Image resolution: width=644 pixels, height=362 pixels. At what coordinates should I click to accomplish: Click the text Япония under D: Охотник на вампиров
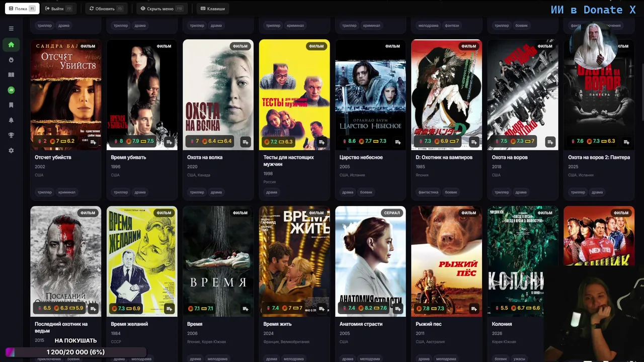(422, 175)
